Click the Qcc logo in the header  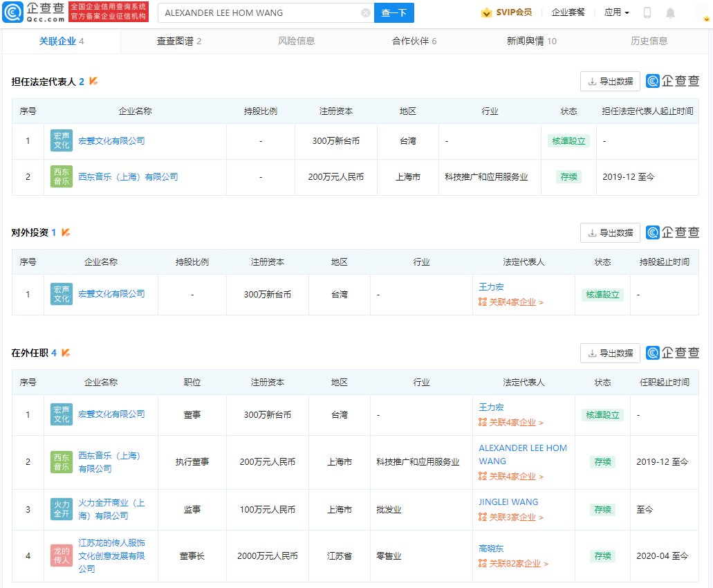(35, 12)
